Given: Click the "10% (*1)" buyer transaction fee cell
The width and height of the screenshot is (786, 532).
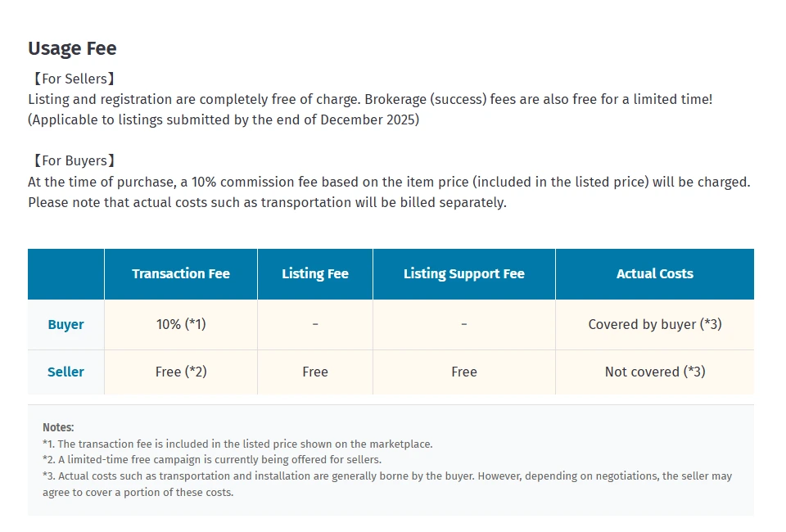Looking at the screenshot, I should [x=181, y=325].
